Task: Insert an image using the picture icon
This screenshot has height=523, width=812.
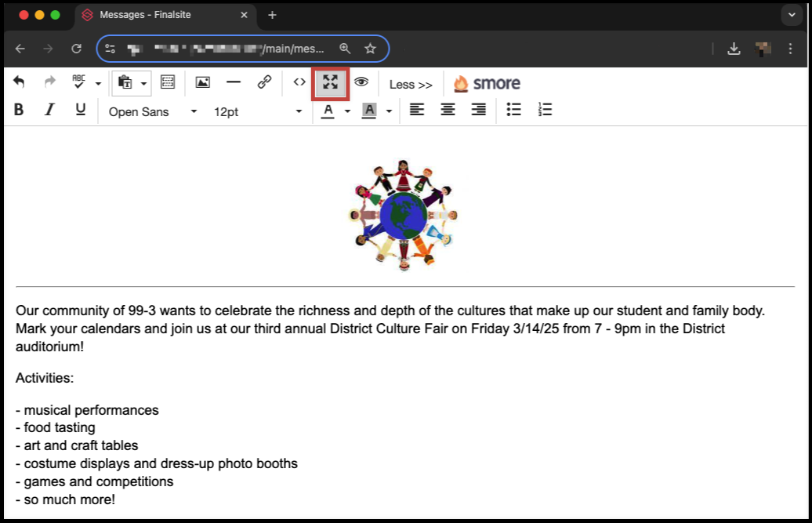Action: tap(202, 82)
